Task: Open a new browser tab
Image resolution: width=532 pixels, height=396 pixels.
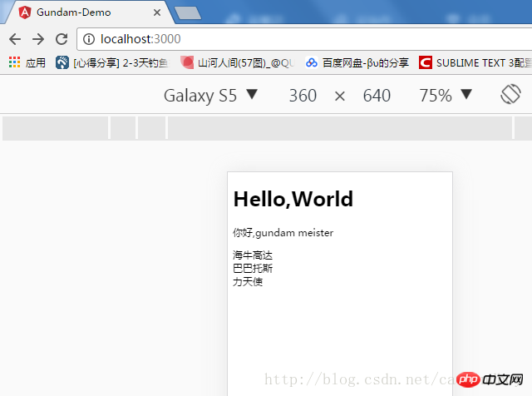Action: click(x=188, y=12)
